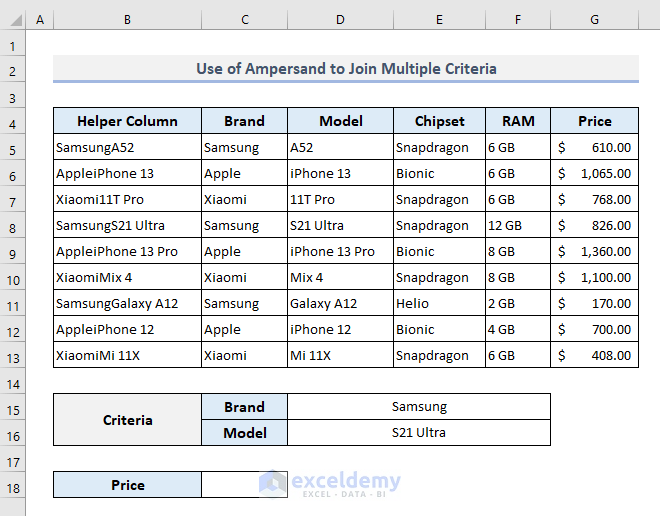The image size is (660, 516).
Task: Click criteria value 'Samsung' in row 15
Action: [x=419, y=407]
